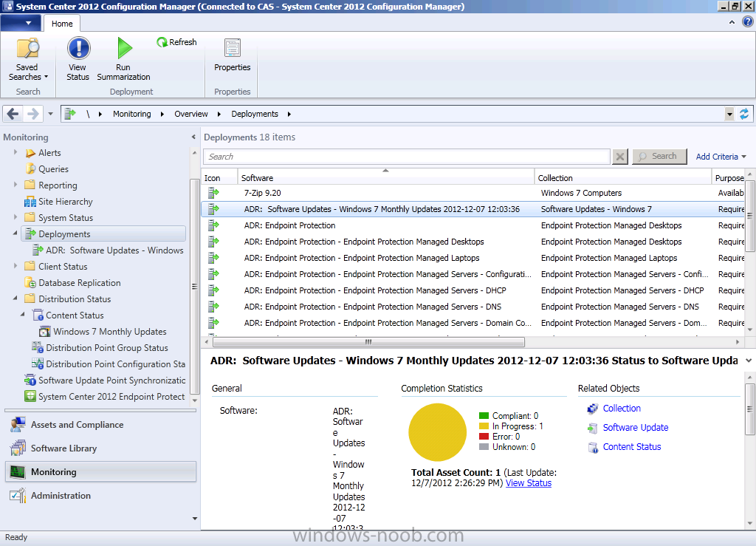
Task: Collapse the navigation pane arrow
Action: [193, 137]
